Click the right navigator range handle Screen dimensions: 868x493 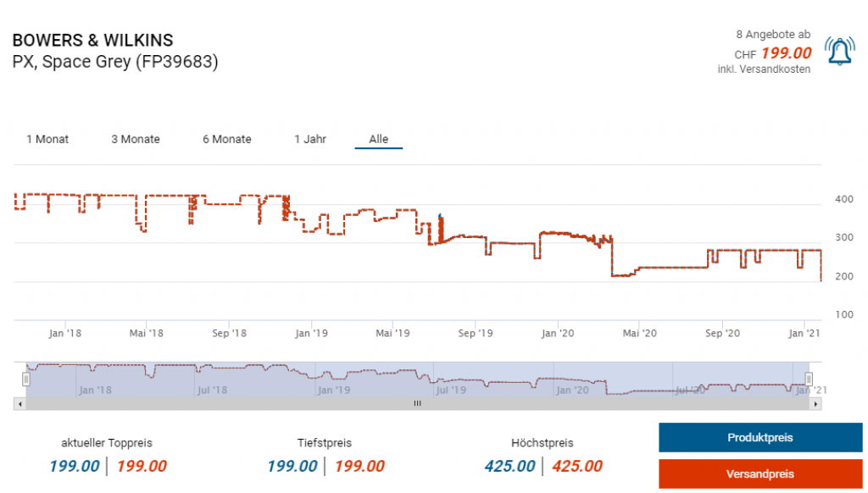[x=809, y=379]
